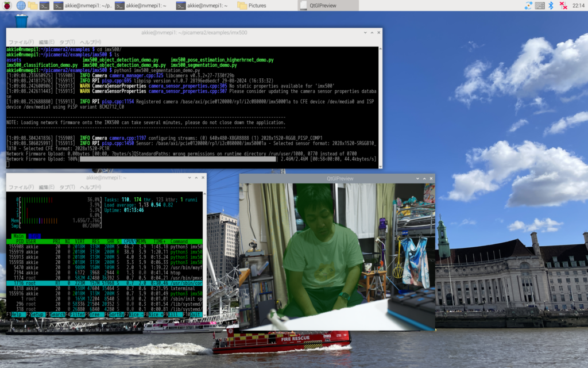Open F2 Setup in the htop footer
Viewport: 588px width, 368px height.
pos(35,315)
